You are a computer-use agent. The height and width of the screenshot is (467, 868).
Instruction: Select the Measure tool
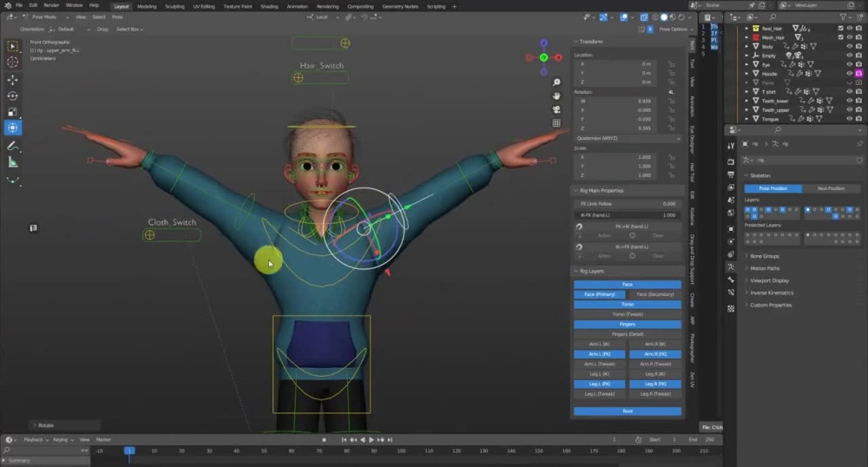click(x=12, y=162)
